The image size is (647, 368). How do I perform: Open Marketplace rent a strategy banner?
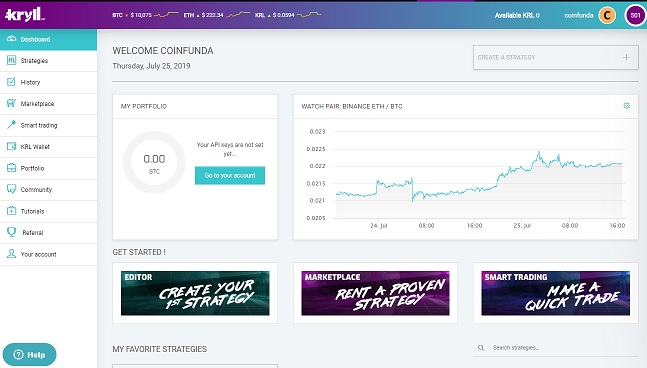click(x=375, y=293)
